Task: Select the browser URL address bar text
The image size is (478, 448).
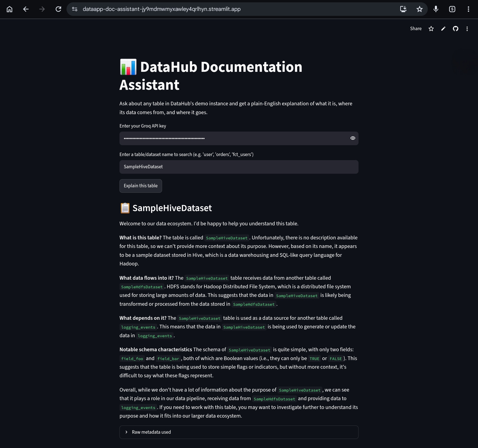Action: coord(162,9)
